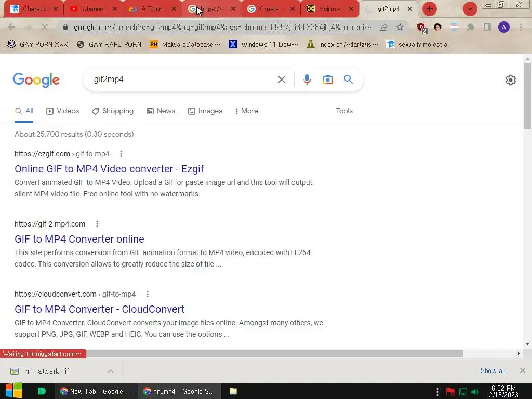The height and width of the screenshot is (399, 532).
Task: Select the All results filter
Action: click(x=24, y=111)
